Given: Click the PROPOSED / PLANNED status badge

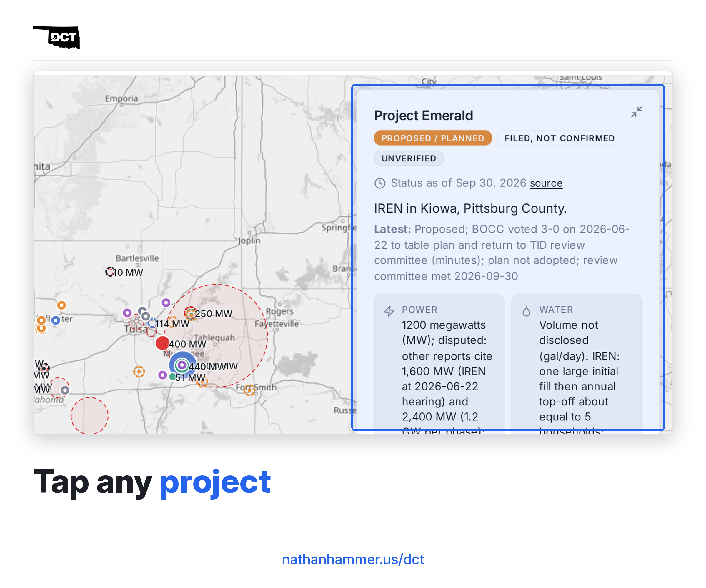Looking at the screenshot, I should (x=433, y=138).
